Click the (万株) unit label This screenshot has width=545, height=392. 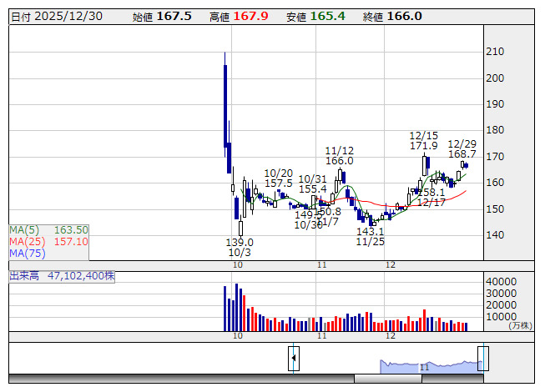click(520, 325)
